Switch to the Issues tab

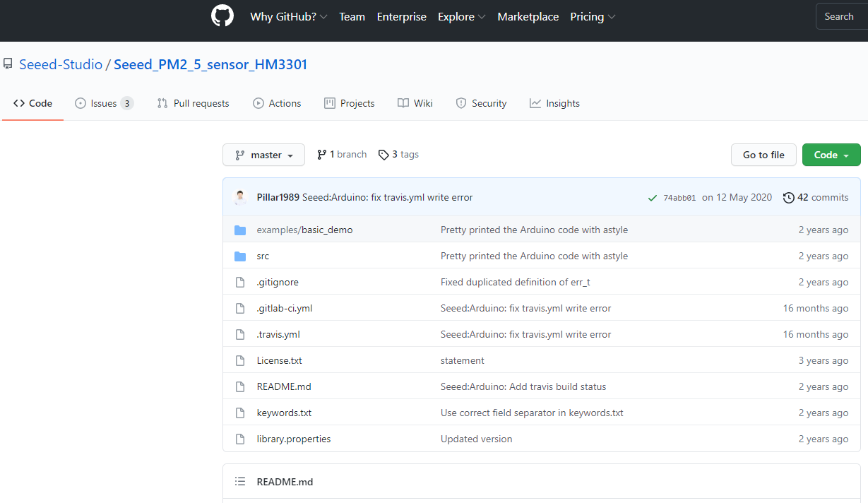(104, 103)
